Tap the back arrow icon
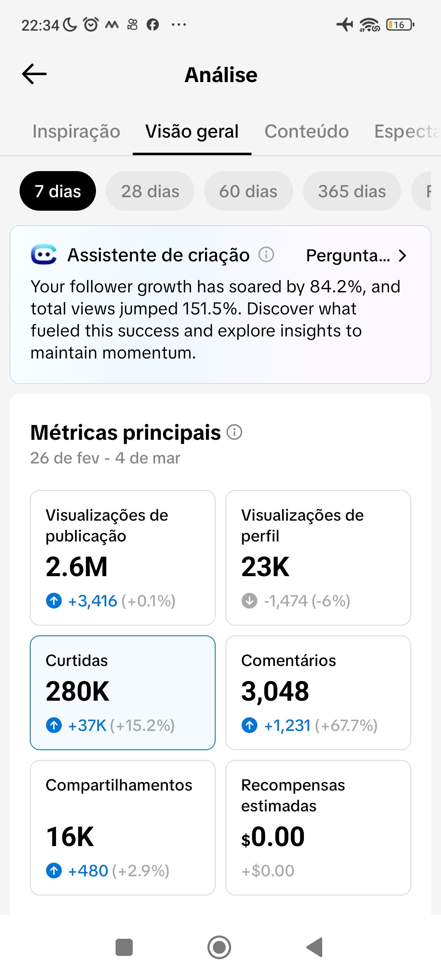Viewport: 441px width, 980px height. [x=34, y=74]
